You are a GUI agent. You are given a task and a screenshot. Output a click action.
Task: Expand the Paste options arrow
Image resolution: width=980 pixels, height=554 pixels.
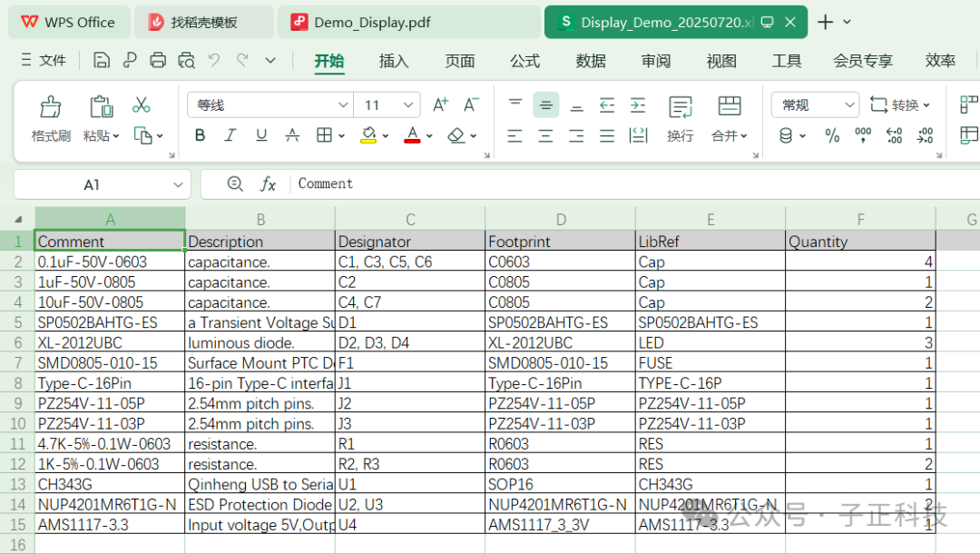tap(116, 135)
